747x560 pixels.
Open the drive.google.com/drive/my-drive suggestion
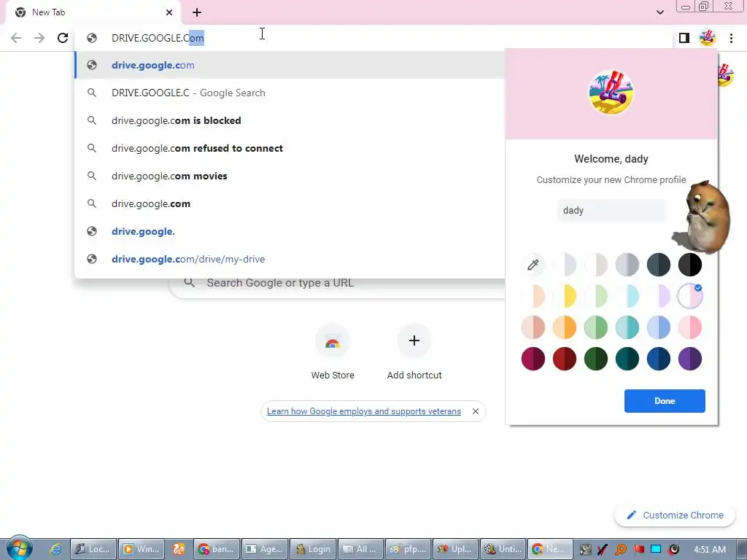pyautogui.click(x=290, y=259)
